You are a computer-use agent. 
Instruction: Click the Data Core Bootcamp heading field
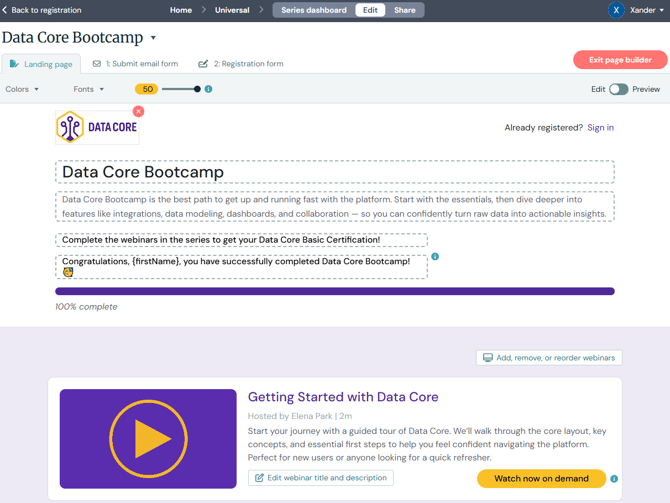(x=334, y=172)
